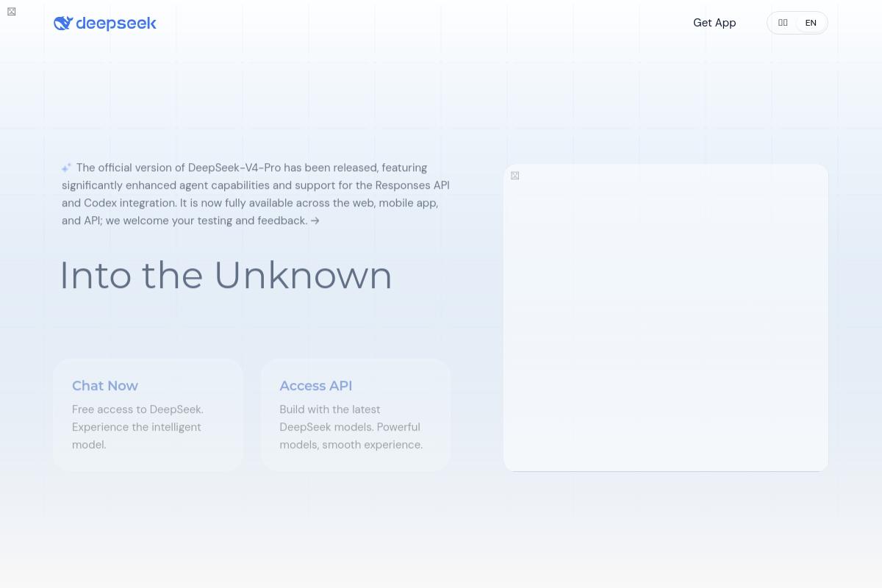This screenshot has height=588, width=882.
Task: Open the DeepSeek-V4-Pro release announcement
Action: point(256,194)
